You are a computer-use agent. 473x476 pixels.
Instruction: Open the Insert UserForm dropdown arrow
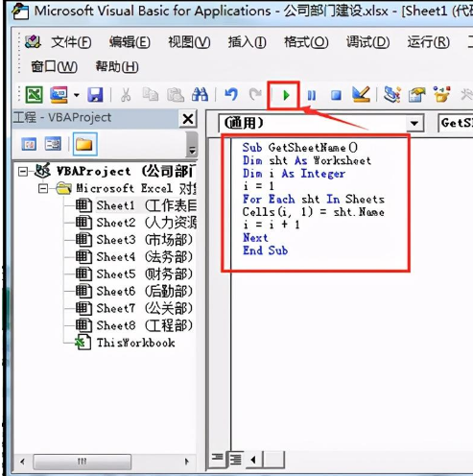[x=77, y=95]
